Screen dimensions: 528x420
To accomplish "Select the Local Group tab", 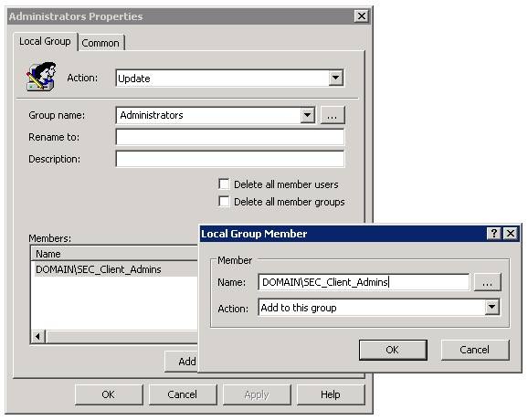I will [45, 41].
